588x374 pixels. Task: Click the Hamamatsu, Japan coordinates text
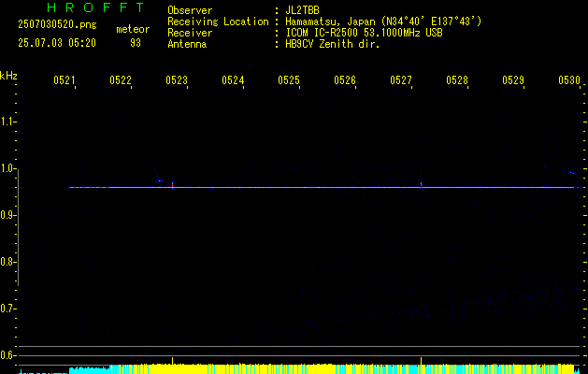pyautogui.click(x=383, y=22)
